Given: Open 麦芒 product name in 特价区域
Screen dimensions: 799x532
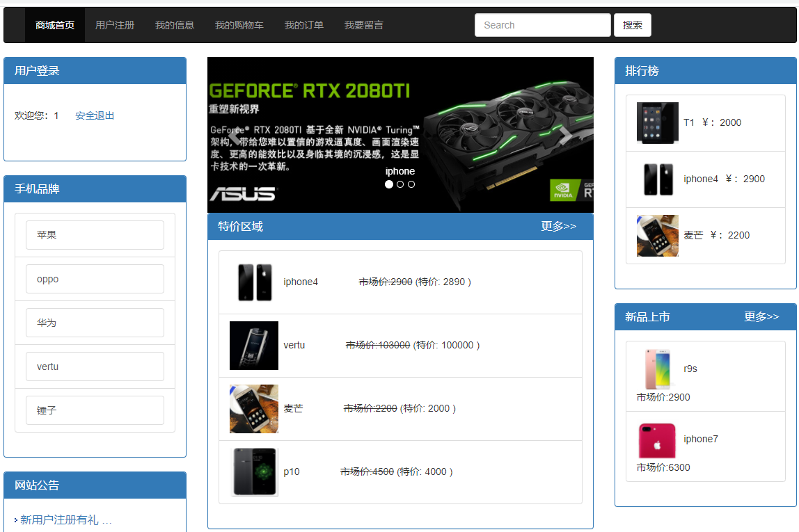Looking at the screenshot, I should 293,408.
